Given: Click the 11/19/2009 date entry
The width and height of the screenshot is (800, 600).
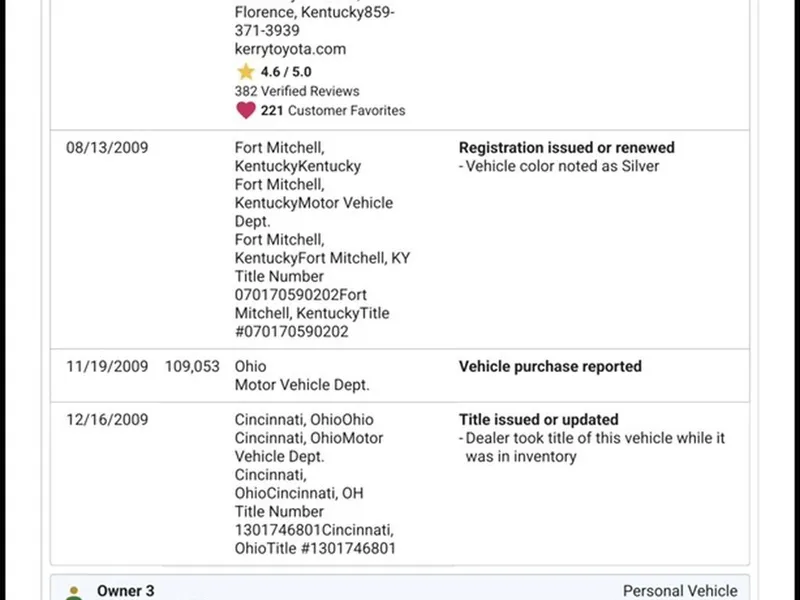Looking at the screenshot, I should [x=107, y=367].
